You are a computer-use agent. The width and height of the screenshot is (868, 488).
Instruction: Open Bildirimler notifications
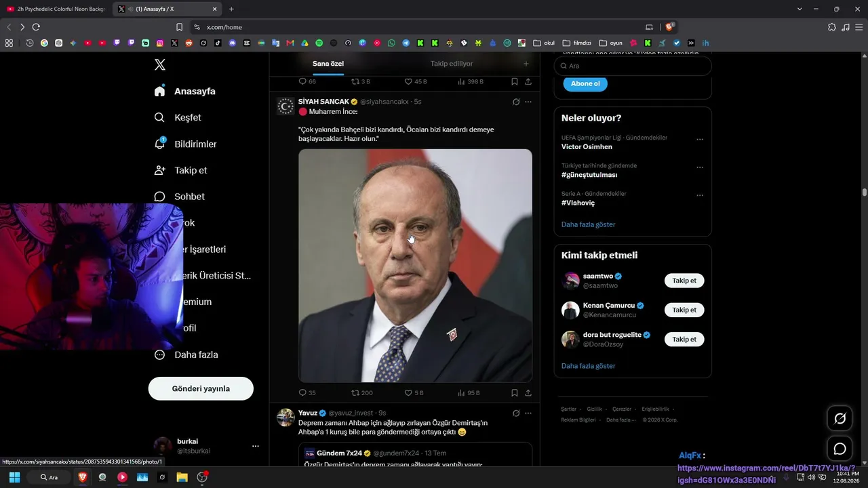(185, 144)
